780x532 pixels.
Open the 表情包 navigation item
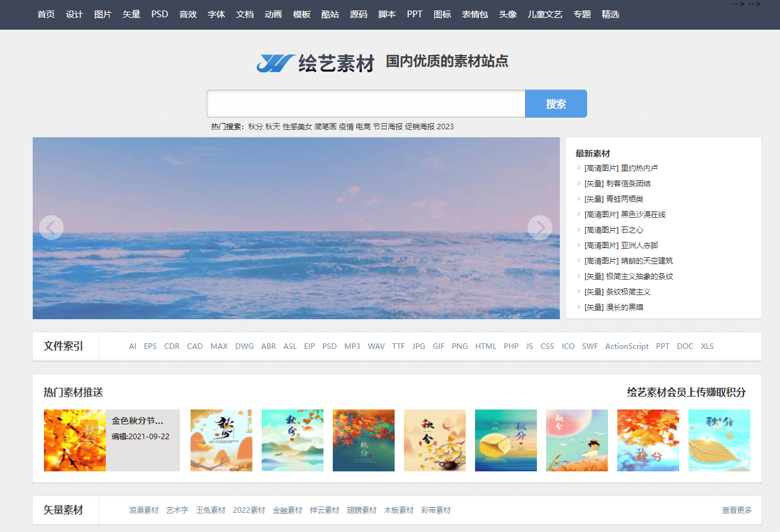coord(474,14)
